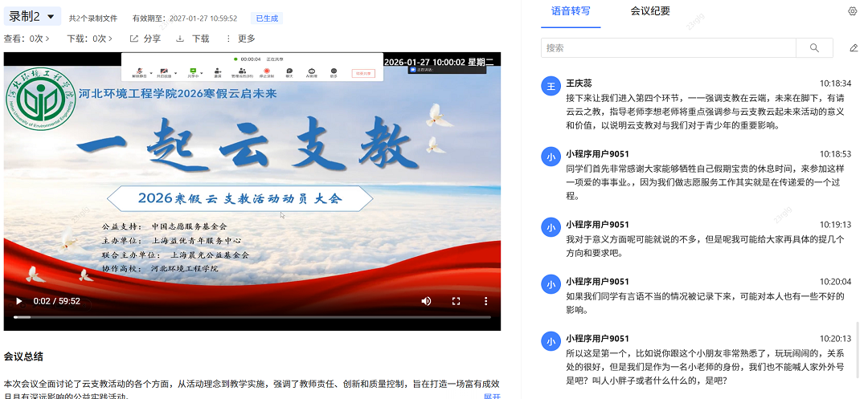Jump to timestamp 10:18:53
868x399 pixels.
click(835, 154)
